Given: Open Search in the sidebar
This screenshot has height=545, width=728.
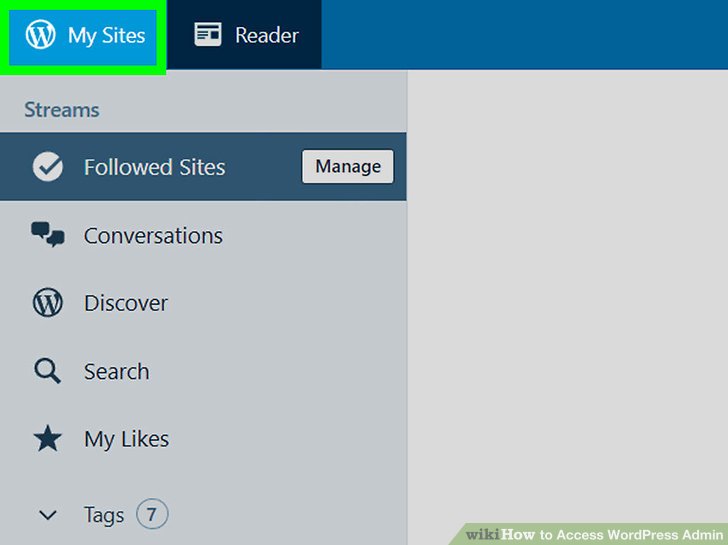Looking at the screenshot, I should point(203,371).
